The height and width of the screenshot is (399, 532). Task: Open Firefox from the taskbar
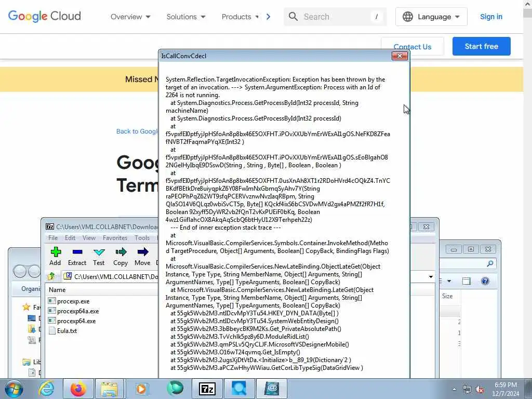(78, 389)
